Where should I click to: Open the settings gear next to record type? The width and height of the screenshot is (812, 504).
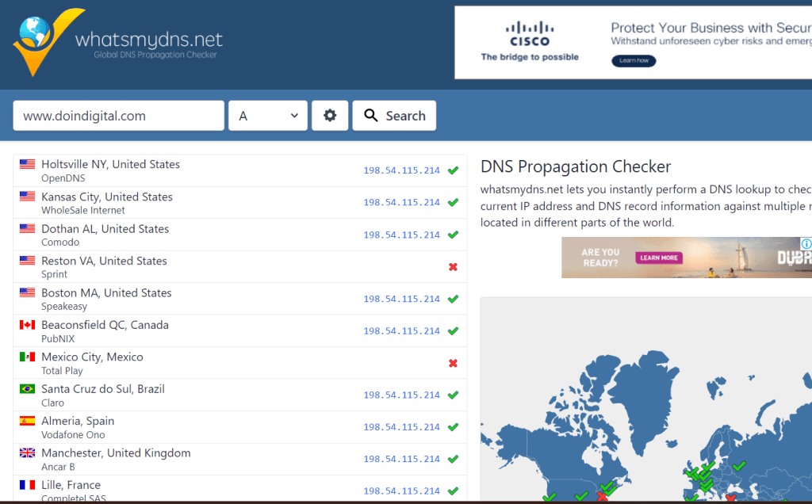[x=330, y=116]
